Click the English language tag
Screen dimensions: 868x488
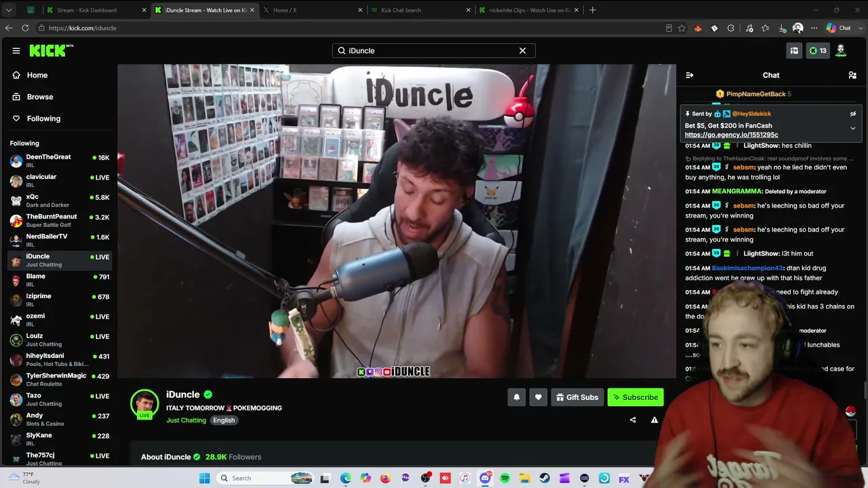(224, 420)
